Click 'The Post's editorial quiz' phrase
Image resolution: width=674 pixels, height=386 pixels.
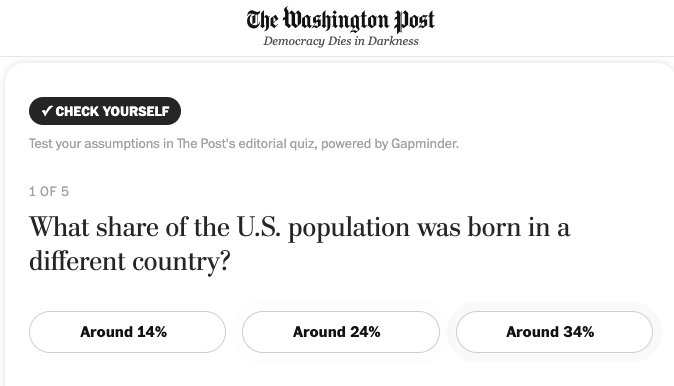pyautogui.click(x=246, y=144)
